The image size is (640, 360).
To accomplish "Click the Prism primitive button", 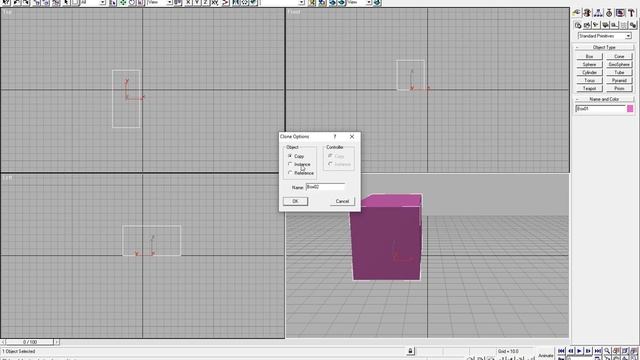I will [x=619, y=88].
